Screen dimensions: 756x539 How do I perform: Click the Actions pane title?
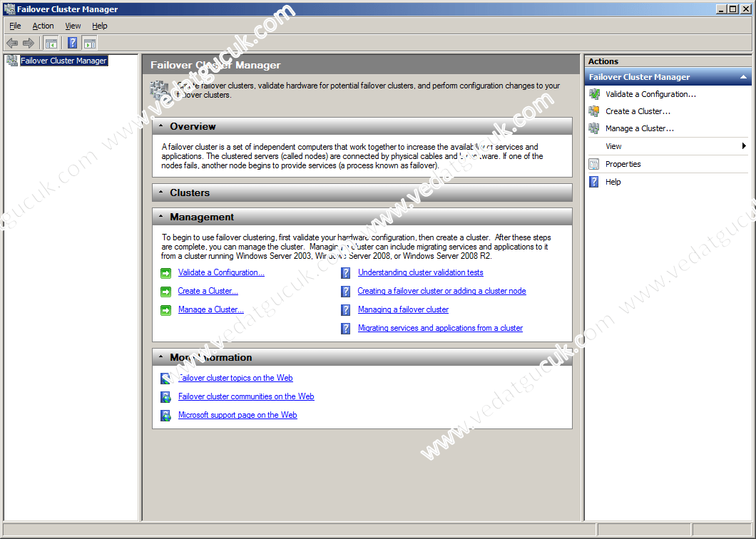tap(603, 61)
